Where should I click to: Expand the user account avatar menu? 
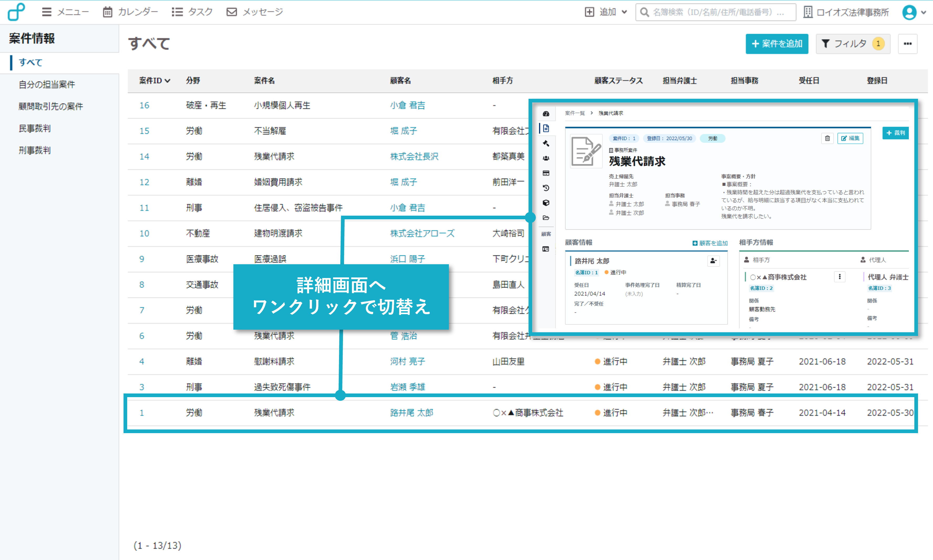(913, 12)
